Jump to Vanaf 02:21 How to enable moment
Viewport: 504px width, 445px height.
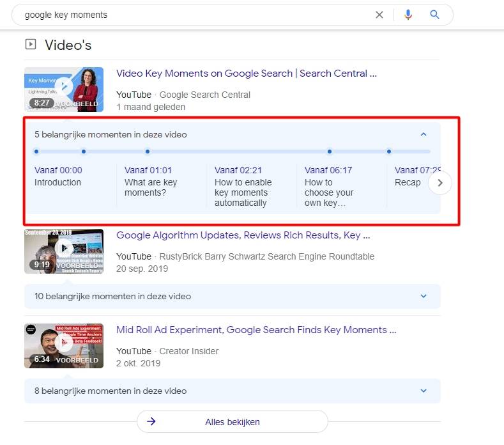(243, 186)
